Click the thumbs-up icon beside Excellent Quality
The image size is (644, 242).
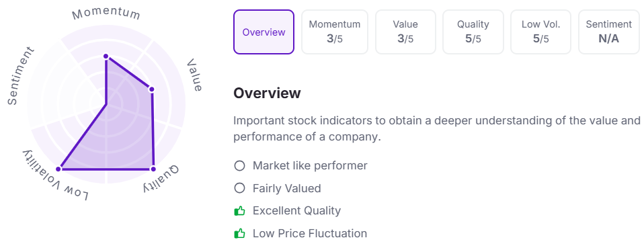(239, 211)
